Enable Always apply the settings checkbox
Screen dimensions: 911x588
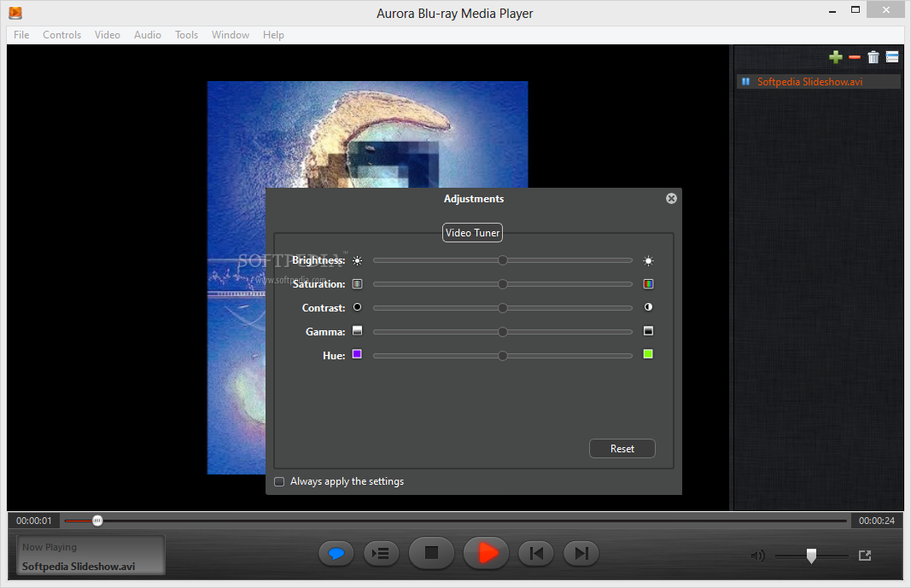tap(279, 482)
